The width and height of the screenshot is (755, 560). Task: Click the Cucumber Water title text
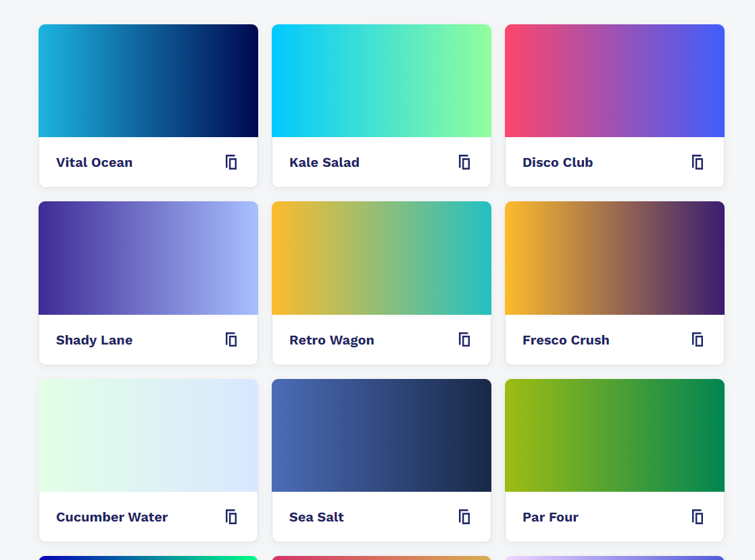[112, 517]
